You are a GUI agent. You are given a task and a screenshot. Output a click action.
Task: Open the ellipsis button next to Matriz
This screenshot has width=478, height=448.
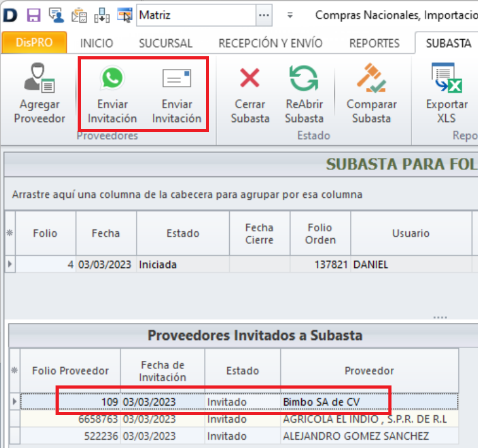264,15
